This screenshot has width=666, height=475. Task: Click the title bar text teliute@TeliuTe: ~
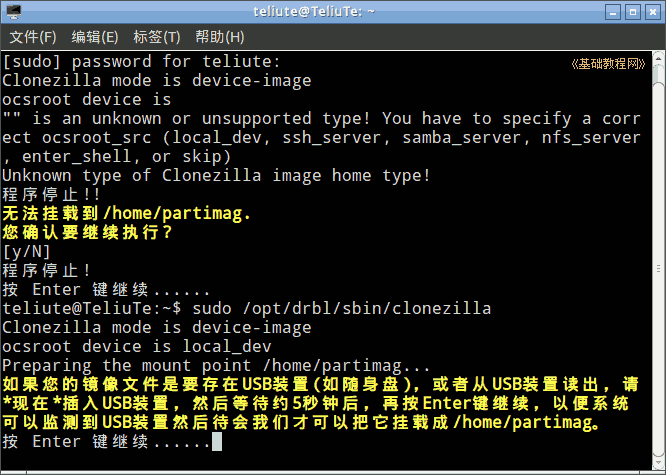pyautogui.click(x=314, y=11)
